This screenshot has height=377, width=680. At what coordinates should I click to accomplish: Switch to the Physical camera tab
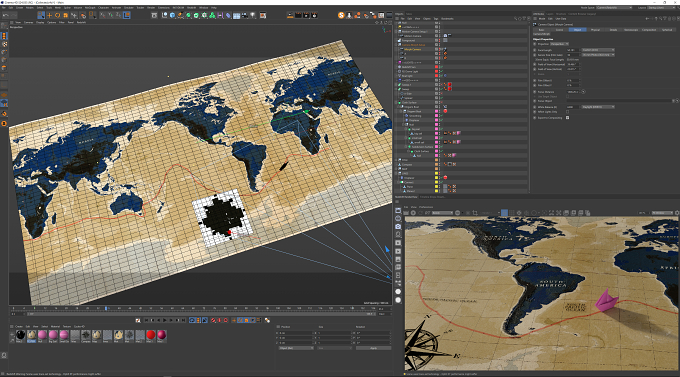595,30
